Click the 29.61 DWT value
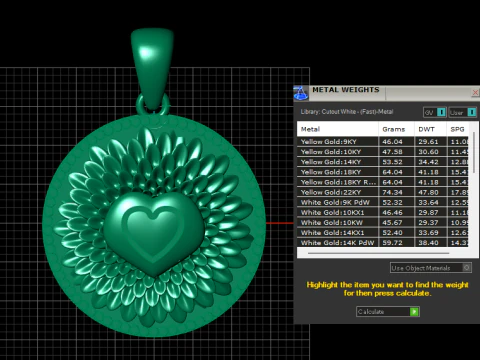480x360 pixels. click(x=428, y=142)
